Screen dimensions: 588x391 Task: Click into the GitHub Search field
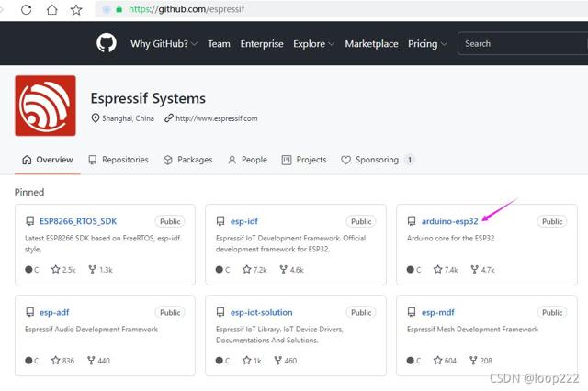click(x=523, y=43)
